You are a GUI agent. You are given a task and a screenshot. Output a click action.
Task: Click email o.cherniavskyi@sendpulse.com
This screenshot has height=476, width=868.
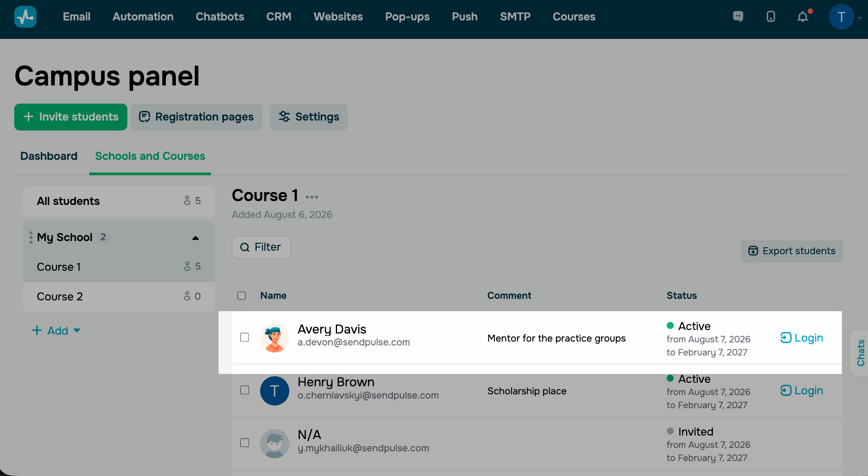click(x=368, y=396)
